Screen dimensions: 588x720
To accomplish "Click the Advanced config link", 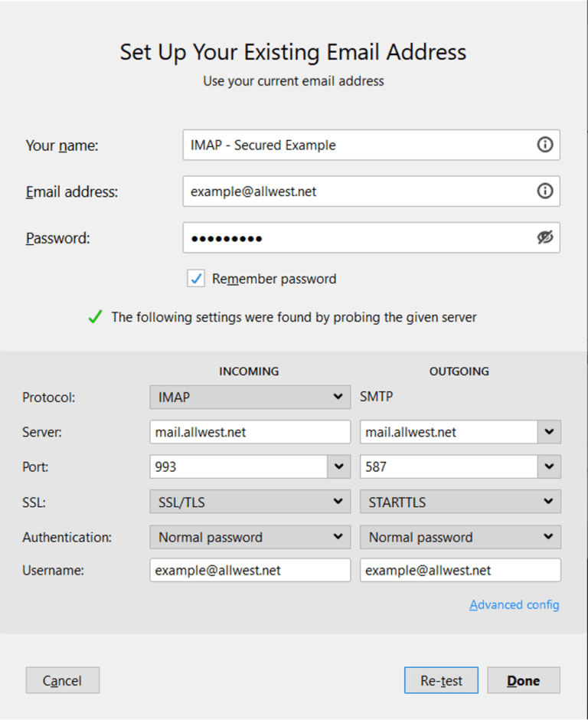I will [514, 604].
